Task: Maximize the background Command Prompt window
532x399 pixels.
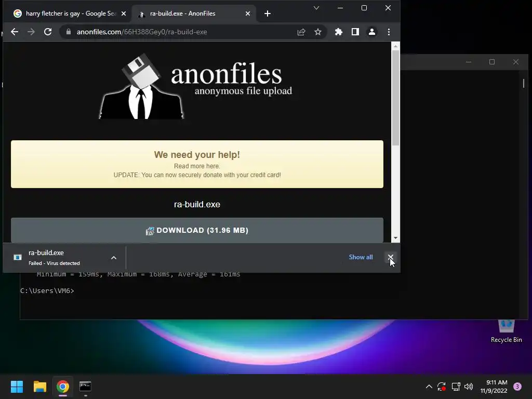Action: [x=492, y=62]
